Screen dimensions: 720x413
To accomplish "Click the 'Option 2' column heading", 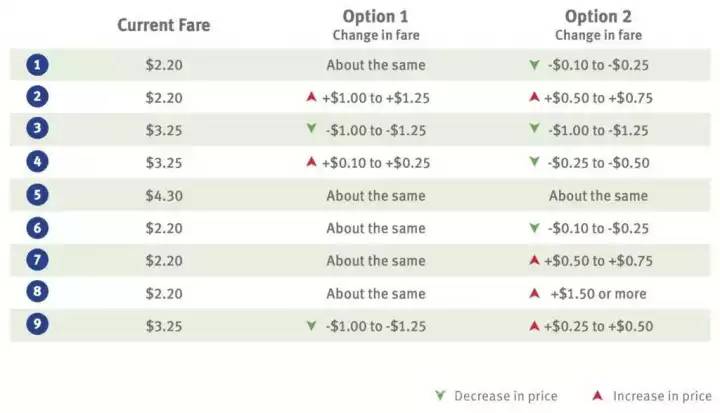I will tap(598, 17).
